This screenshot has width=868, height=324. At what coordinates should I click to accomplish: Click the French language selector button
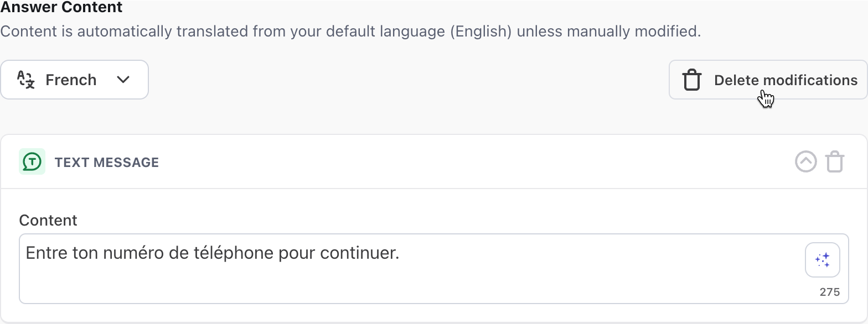pyautogui.click(x=74, y=80)
